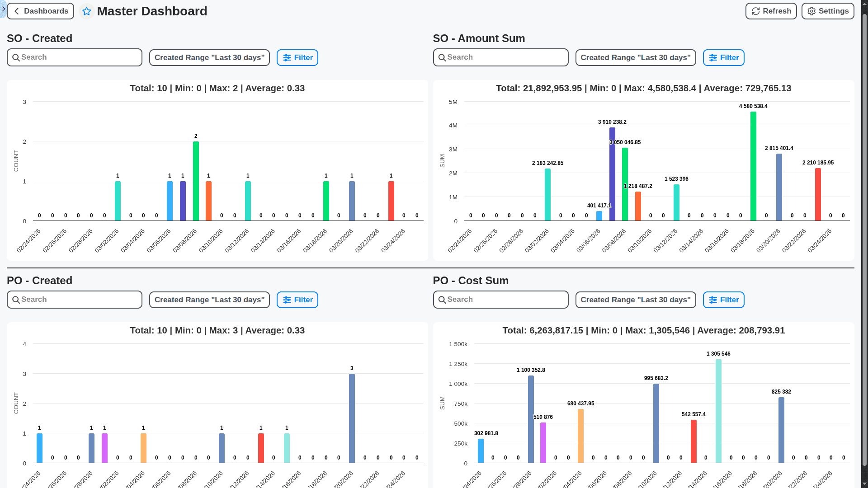Expand the collapsed left sidebar chevron

(x=3, y=8)
